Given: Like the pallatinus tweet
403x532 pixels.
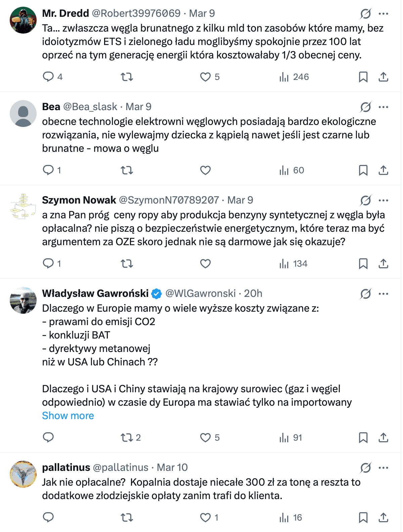Looking at the screenshot, I should pos(205,518).
